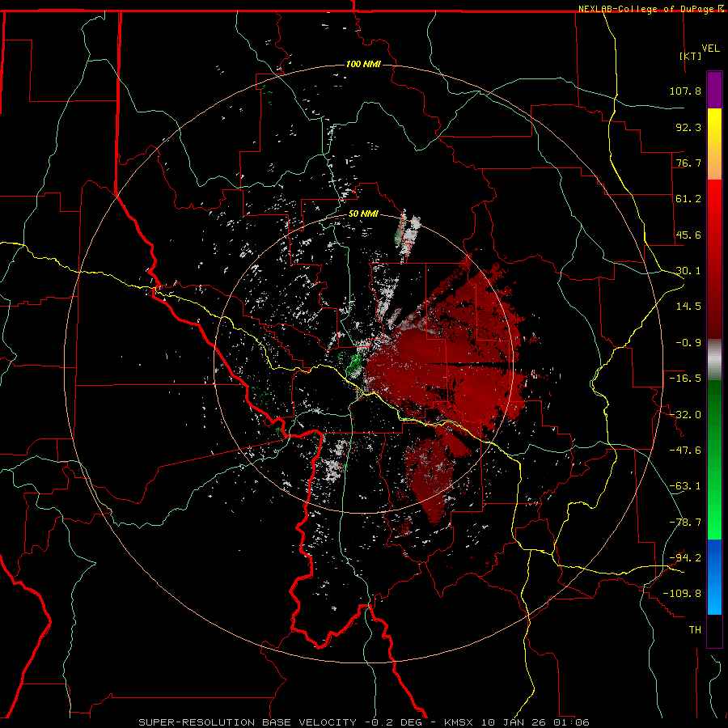This screenshot has height=728, width=728.
Task: Select the -47.6 velocity scale value
Action: (685, 451)
